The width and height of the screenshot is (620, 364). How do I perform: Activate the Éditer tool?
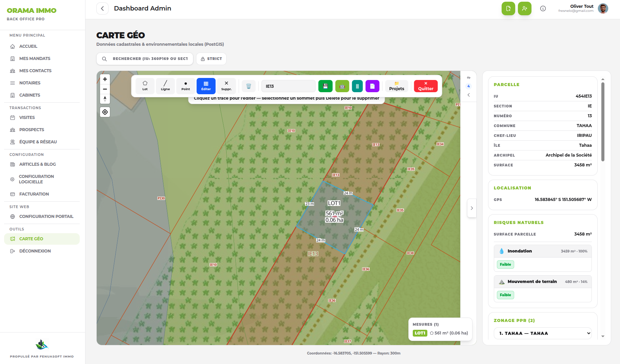206,86
